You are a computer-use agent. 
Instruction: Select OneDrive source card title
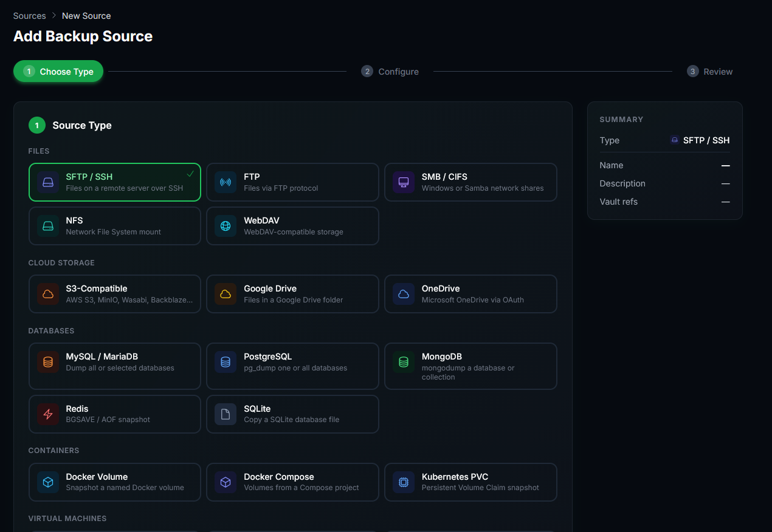point(441,288)
